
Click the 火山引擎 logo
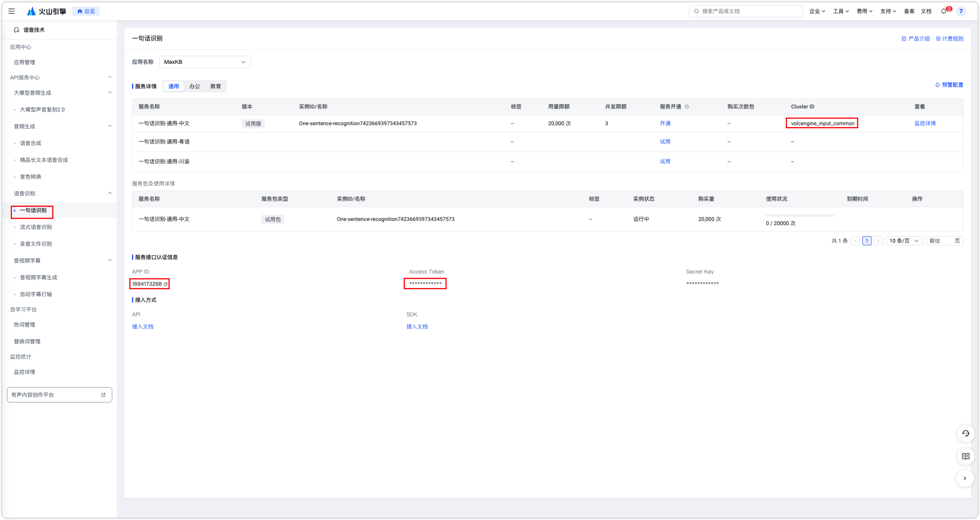(46, 11)
